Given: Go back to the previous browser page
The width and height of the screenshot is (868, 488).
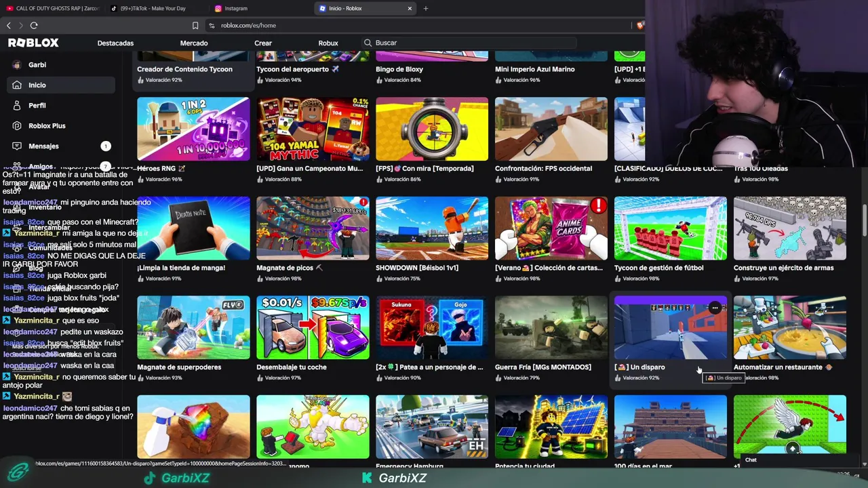Looking at the screenshot, I should (x=9, y=25).
